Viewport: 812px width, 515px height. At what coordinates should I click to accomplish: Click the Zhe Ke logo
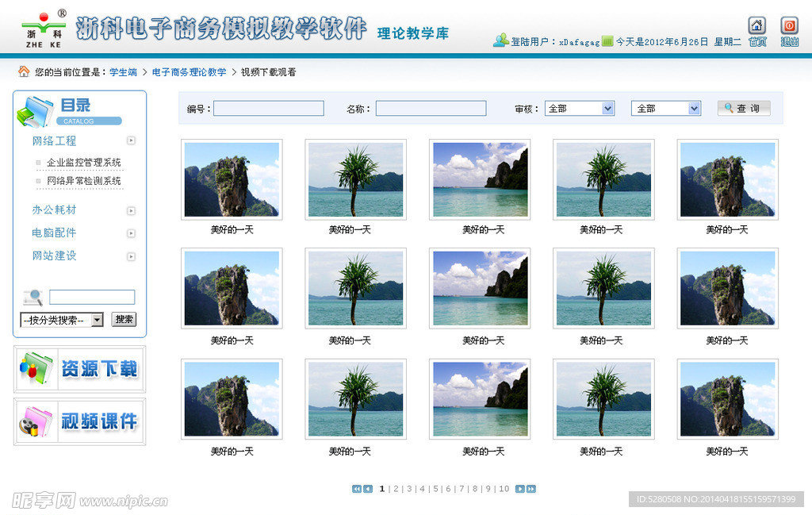[44, 30]
